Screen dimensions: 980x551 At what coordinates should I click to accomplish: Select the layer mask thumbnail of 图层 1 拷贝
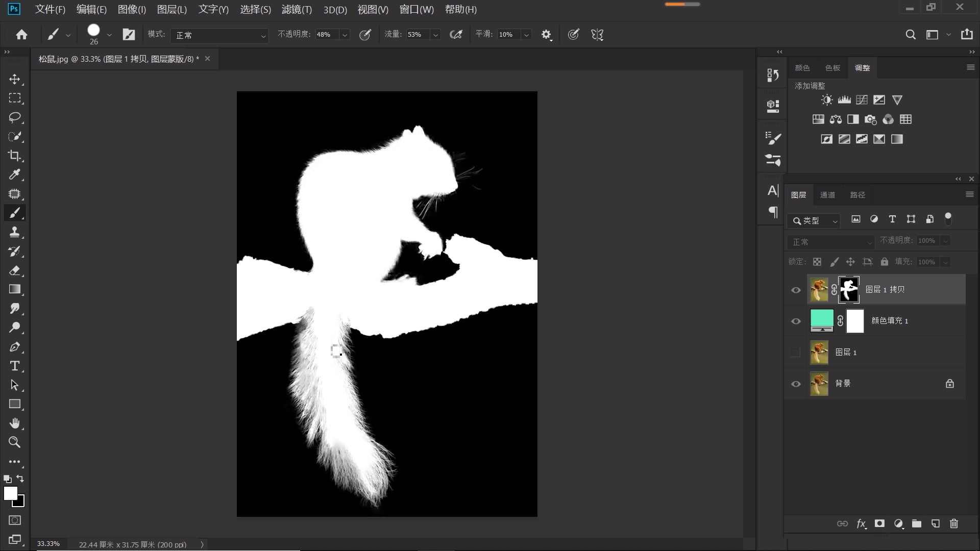(849, 290)
